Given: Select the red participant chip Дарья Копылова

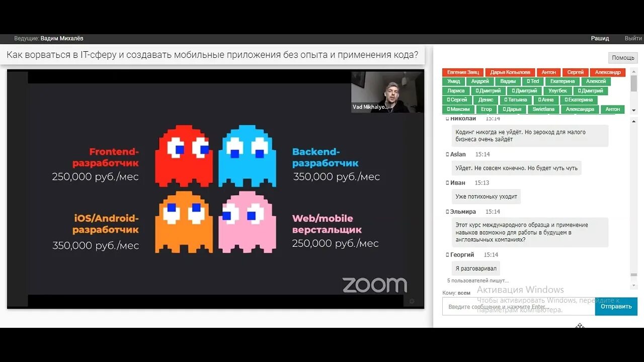Looking at the screenshot, I should [x=510, y=72].
